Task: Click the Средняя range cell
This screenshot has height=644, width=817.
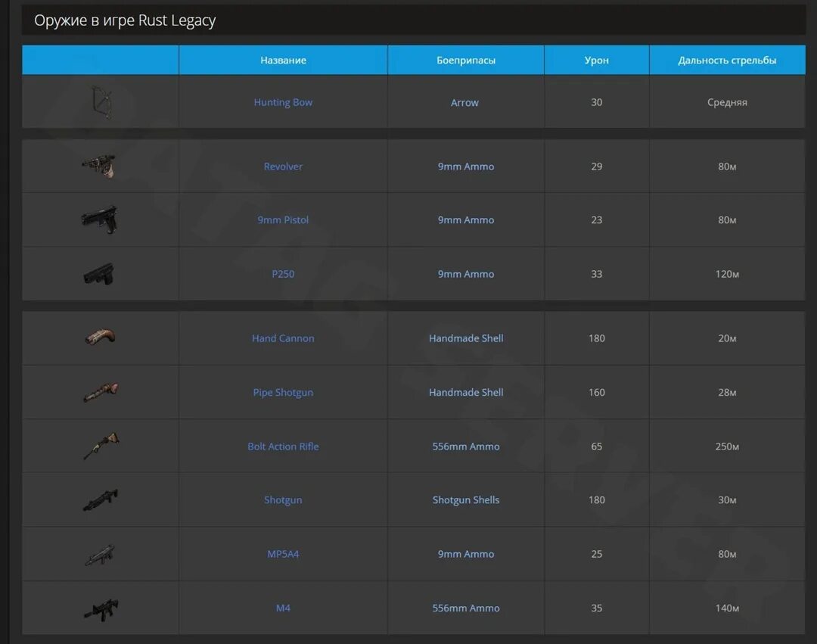Action: (727, 103)
